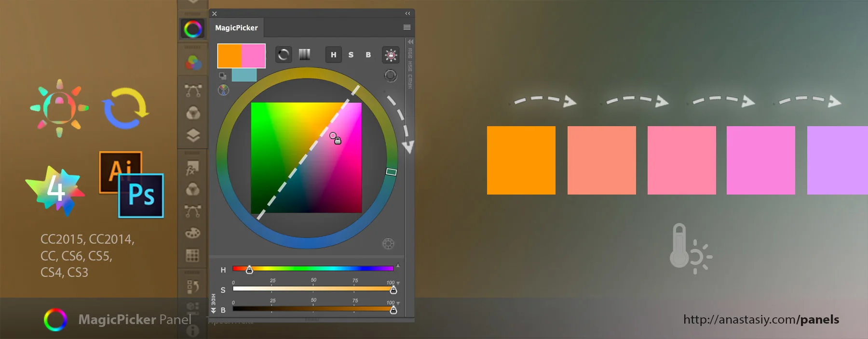Open the anastasiy.com/panels link
The height and width of the screenshot is (339, 868).
coord(761,319)
